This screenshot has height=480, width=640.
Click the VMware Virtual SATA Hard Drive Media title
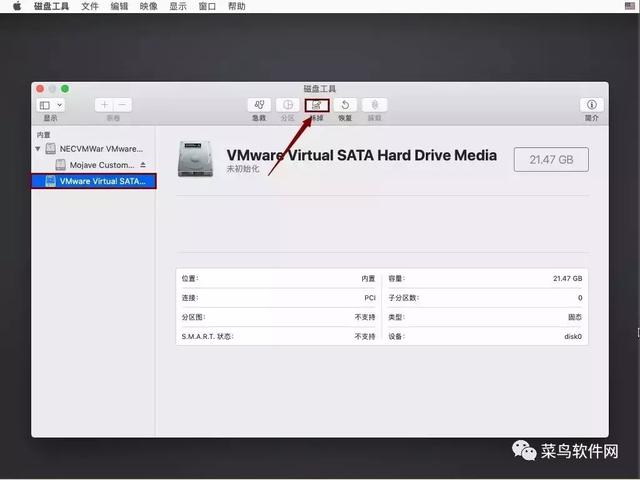[362, 155]
